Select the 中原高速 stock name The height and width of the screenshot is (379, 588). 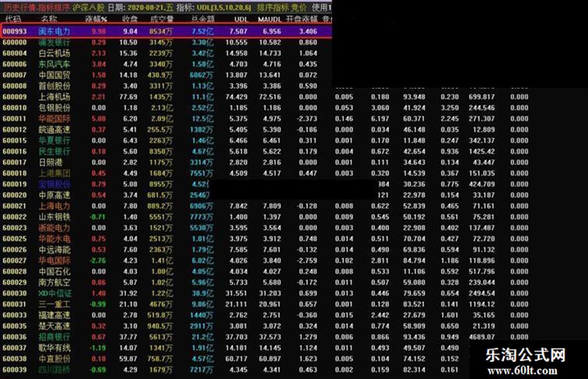tap(54, 195)
